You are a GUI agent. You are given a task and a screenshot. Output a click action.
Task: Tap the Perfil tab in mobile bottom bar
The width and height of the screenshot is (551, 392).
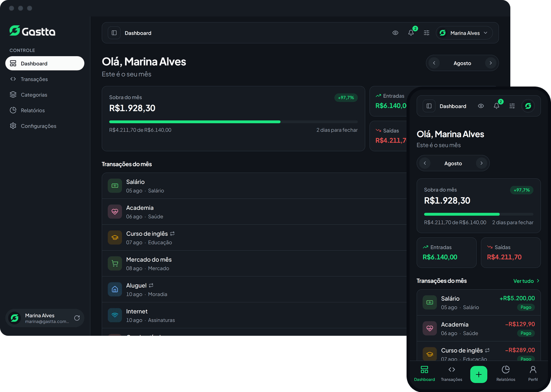pos(533,374)
